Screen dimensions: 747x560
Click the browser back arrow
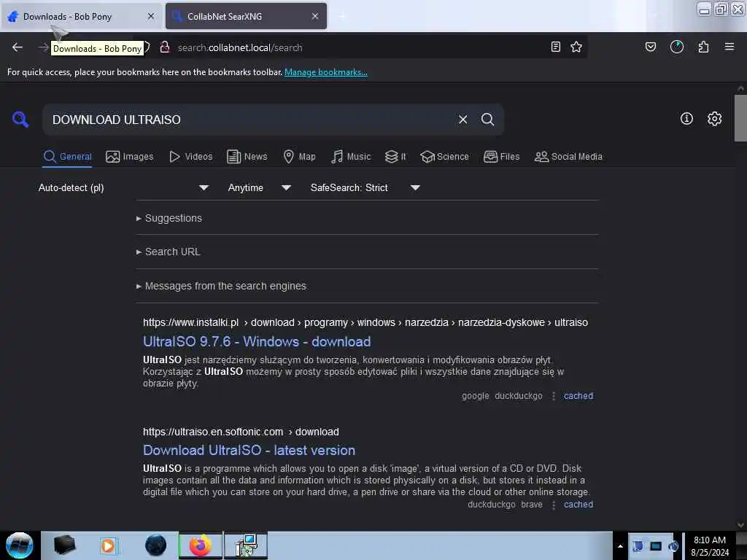(18, 47)
